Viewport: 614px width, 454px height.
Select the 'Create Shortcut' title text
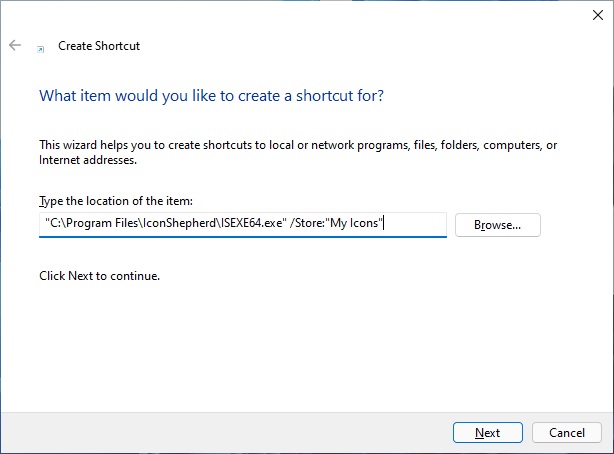point(99,46)
